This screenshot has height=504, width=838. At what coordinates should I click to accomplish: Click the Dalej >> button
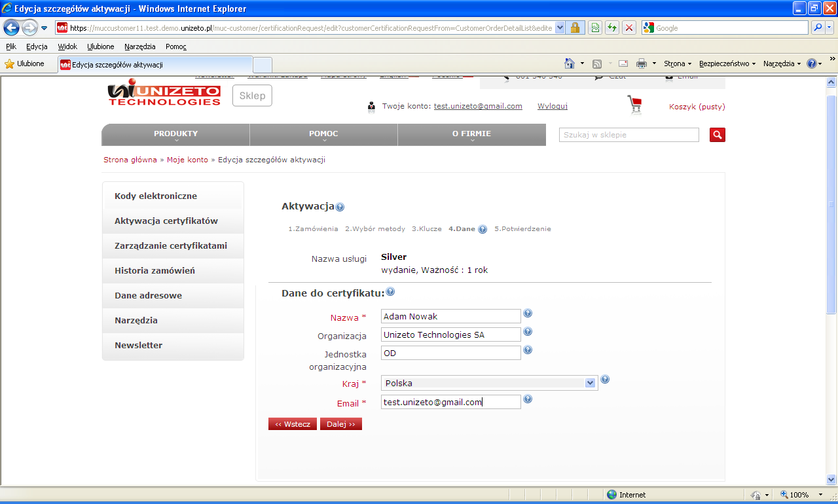[341, 424]
